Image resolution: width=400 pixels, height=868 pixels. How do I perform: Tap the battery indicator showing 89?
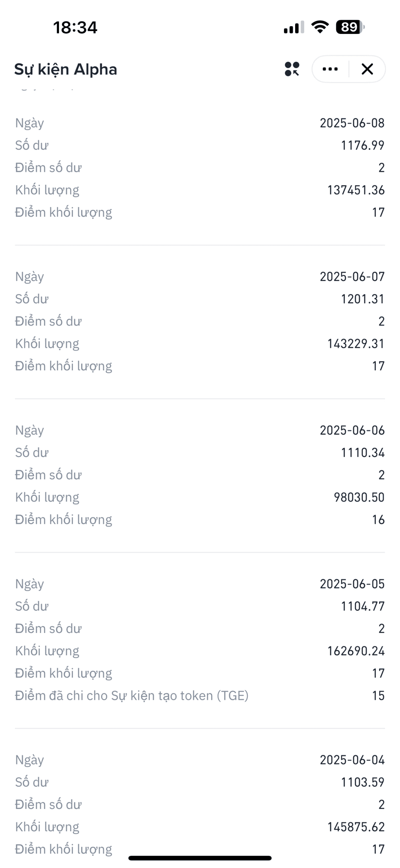coord(350,27)
